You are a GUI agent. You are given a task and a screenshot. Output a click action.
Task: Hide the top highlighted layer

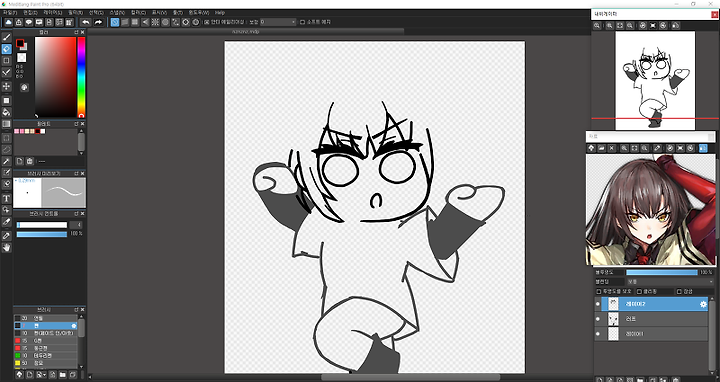tap(597, 304)
